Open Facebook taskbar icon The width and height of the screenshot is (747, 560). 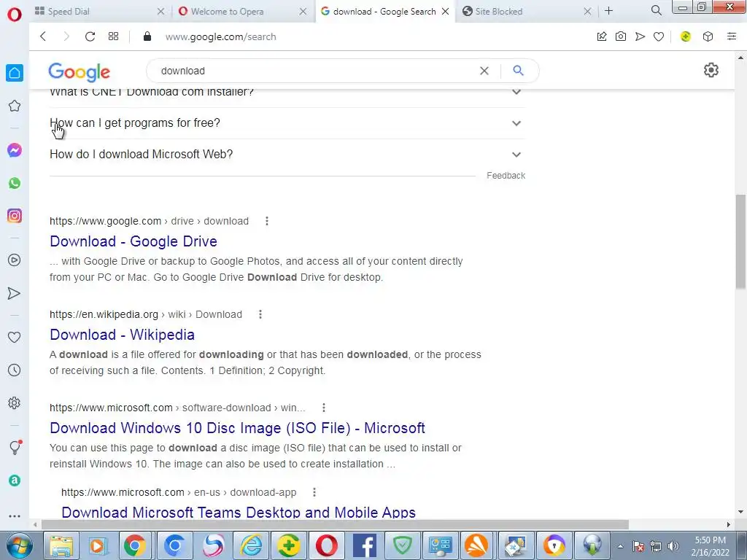[x=365, y=545]
